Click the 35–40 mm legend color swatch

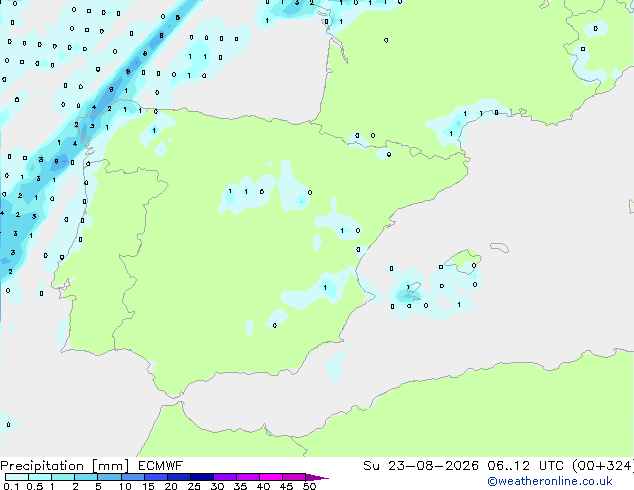(248, 477)
